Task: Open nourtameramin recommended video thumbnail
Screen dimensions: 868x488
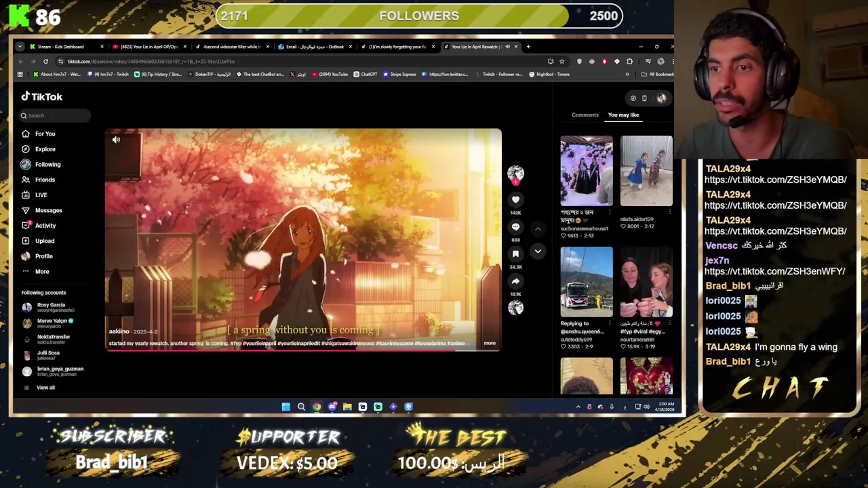Action: click(x=646, y=282)
